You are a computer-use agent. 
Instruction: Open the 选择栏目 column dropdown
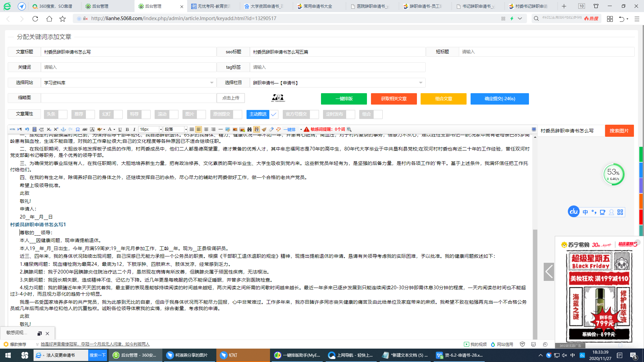[421, 82]
